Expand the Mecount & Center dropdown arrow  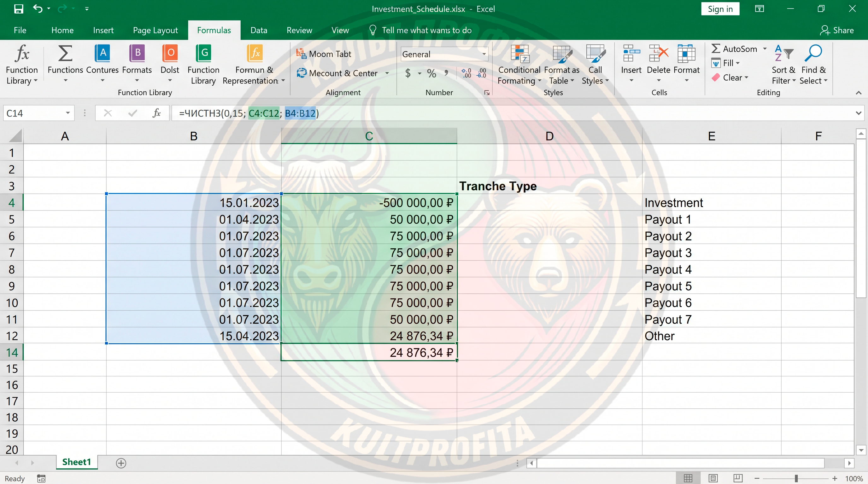pos(387,73)
